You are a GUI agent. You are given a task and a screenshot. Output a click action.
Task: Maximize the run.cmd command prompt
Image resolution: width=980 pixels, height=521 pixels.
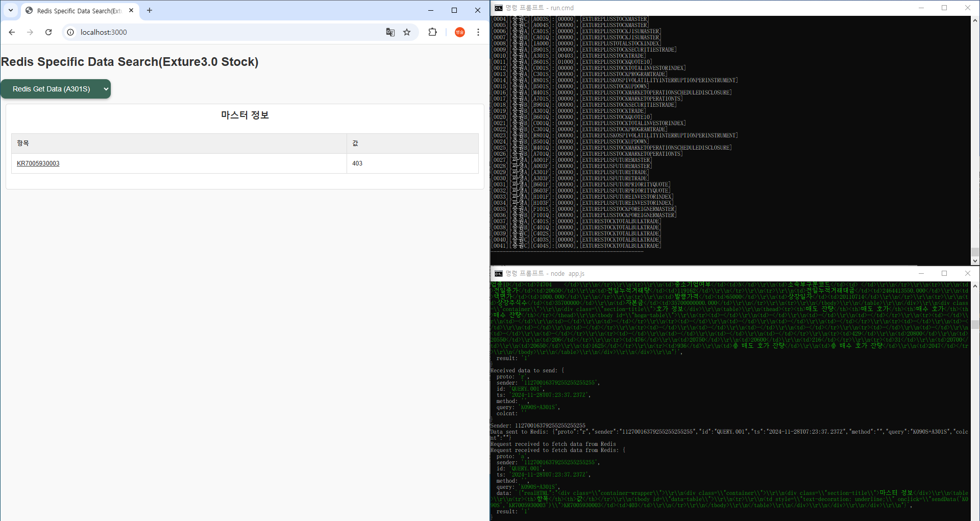tap(944, 8)
